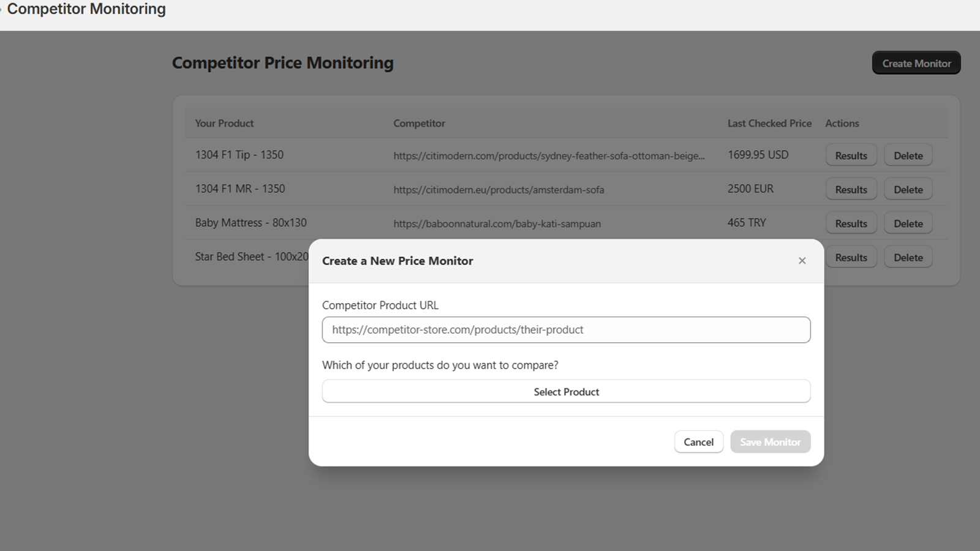The height and width of the screenshot is (551, 980).
Task: Delete the 1304 F1 Tip - 1350 monitor
Action: coord(908,155)
